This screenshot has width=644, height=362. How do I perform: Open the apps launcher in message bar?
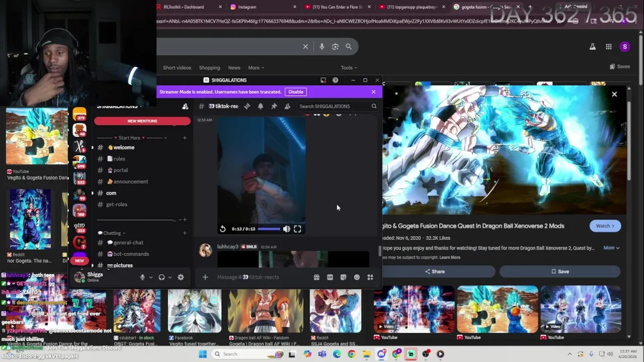tap(370, 277)
